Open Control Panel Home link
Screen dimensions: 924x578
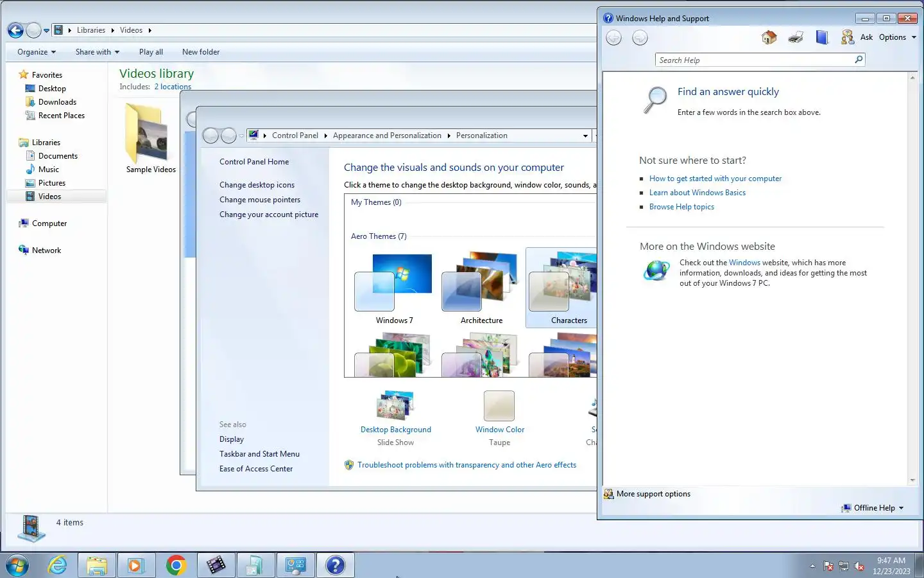point(254,162)
